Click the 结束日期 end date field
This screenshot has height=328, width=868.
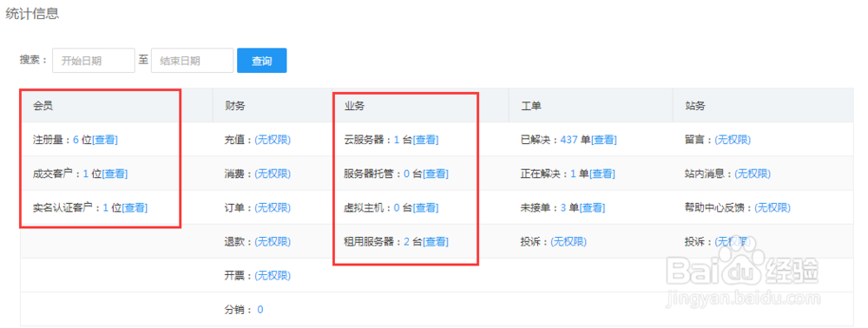point(192,60)
